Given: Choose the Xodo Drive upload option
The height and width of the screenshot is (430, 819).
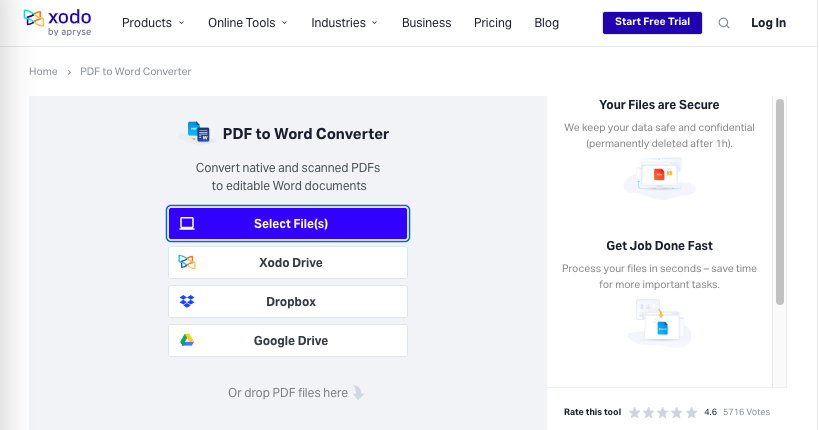Looking at the screenshot, I should click(288, 262).
